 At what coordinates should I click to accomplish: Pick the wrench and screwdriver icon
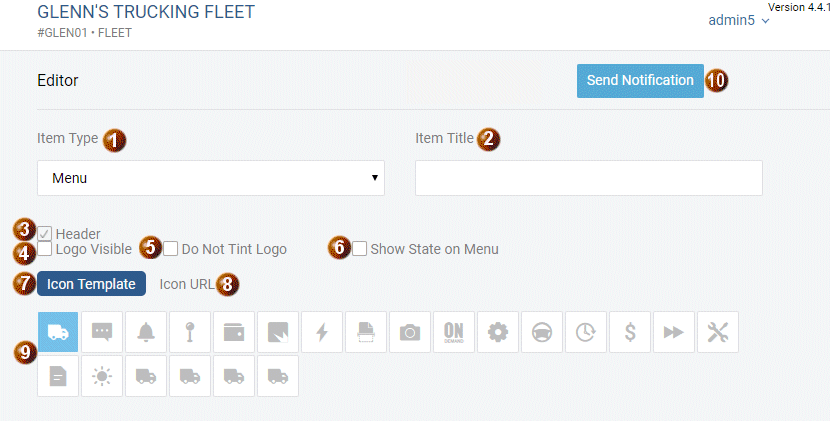[718, 332]
